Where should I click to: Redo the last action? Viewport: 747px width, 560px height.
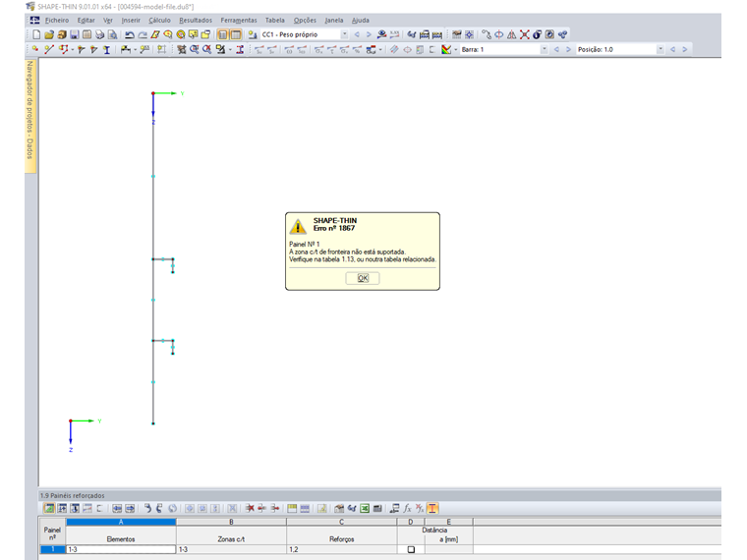pyautogui.click(x=142, y=34)
